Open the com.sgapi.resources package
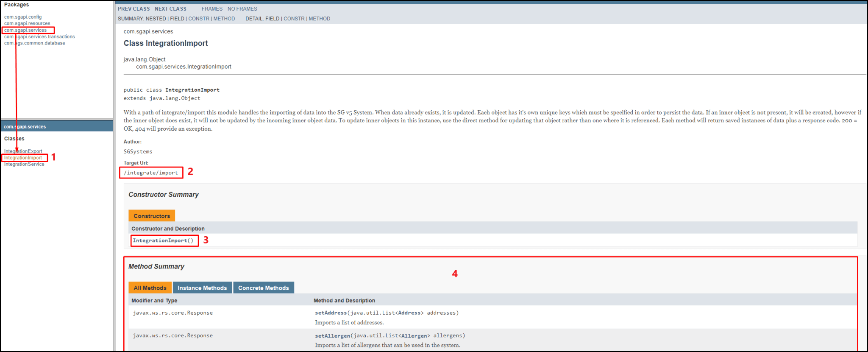The width and height of the screenshot is (868, 352). coord(27,23)
